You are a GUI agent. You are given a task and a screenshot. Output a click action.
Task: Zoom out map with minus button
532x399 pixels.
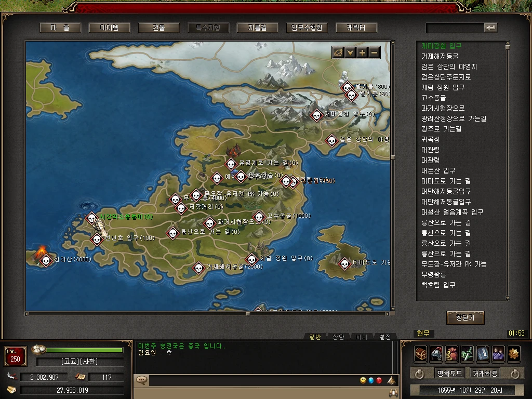pos(374,52)
